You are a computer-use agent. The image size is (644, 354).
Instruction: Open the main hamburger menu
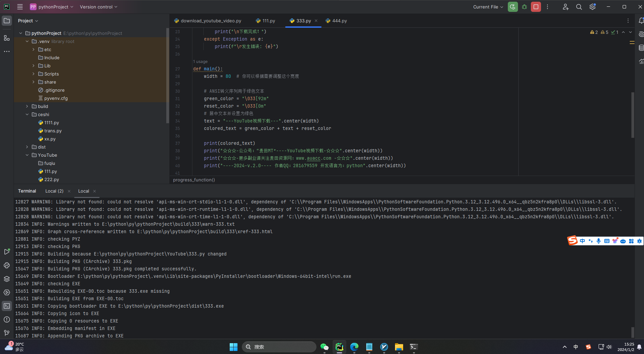coord(20,7)
